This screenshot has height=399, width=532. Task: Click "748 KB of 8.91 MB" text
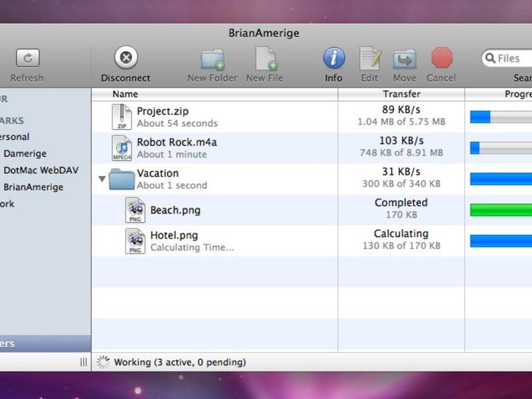tap(401, 153)
